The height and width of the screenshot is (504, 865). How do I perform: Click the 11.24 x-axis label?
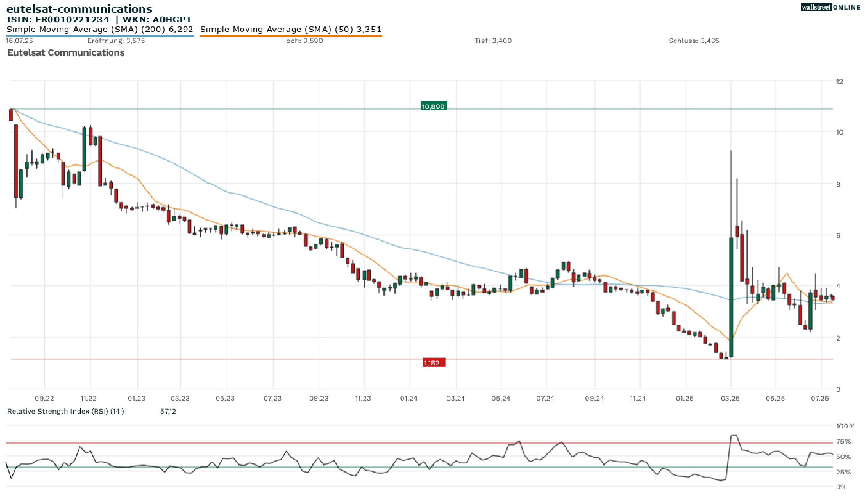pyautogui.click(x=638, y=398)
